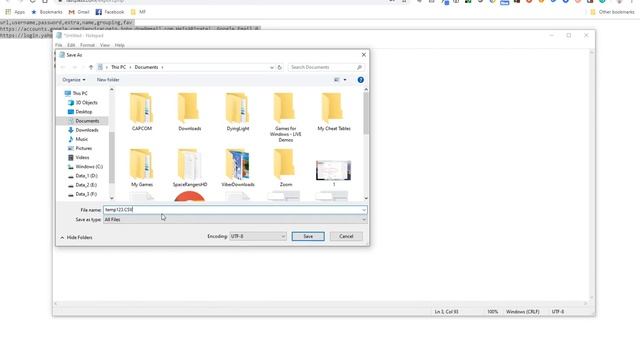Open the Zoom folder

point(285,167)
